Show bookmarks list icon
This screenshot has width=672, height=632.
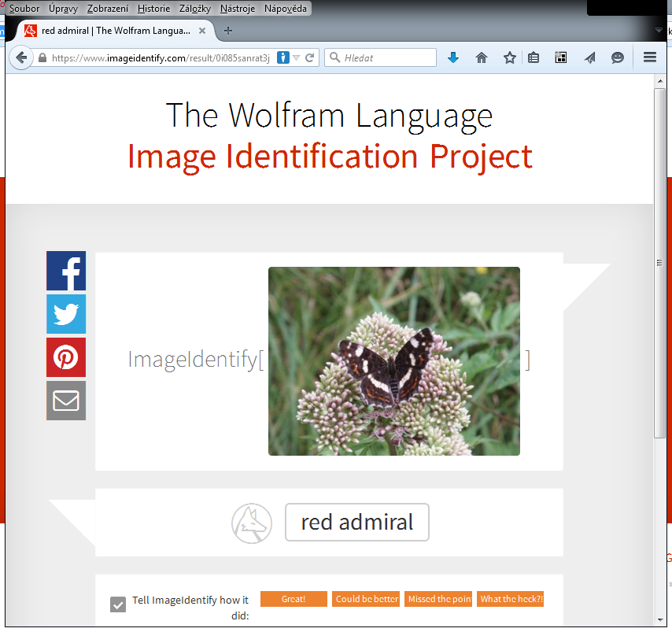(534, 57)
